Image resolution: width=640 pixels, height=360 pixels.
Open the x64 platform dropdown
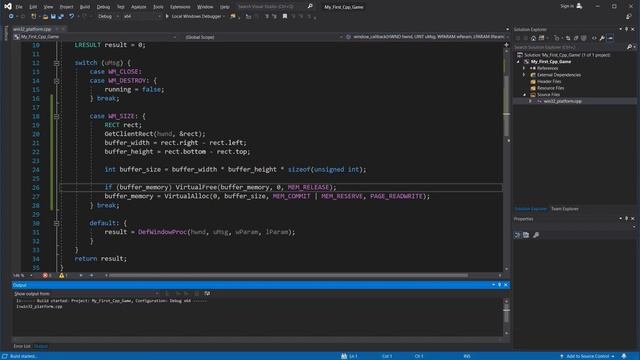[x=142, y=16]
